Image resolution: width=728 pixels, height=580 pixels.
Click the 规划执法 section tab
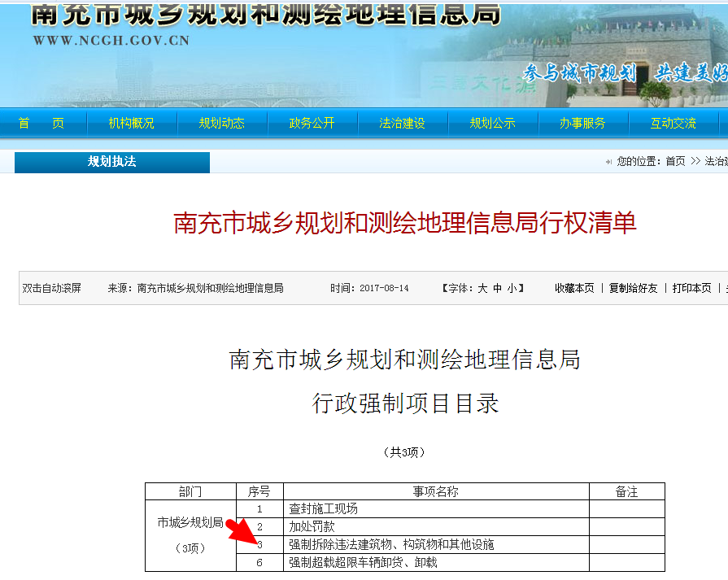[x=112, y=162]
